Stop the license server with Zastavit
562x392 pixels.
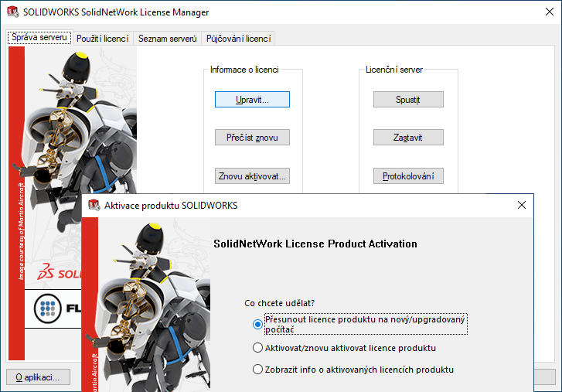pos(408,137)
